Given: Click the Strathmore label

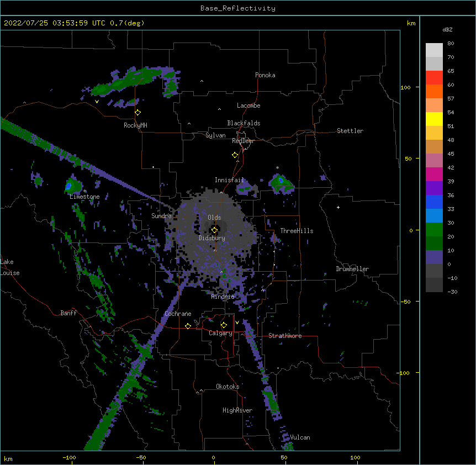Looking at the screenshot, I should 285,336.
